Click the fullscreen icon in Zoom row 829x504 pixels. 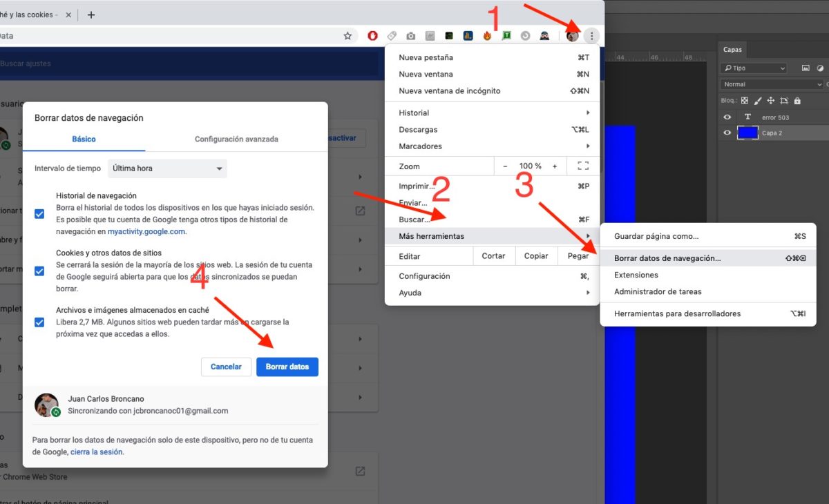point(582,166)
